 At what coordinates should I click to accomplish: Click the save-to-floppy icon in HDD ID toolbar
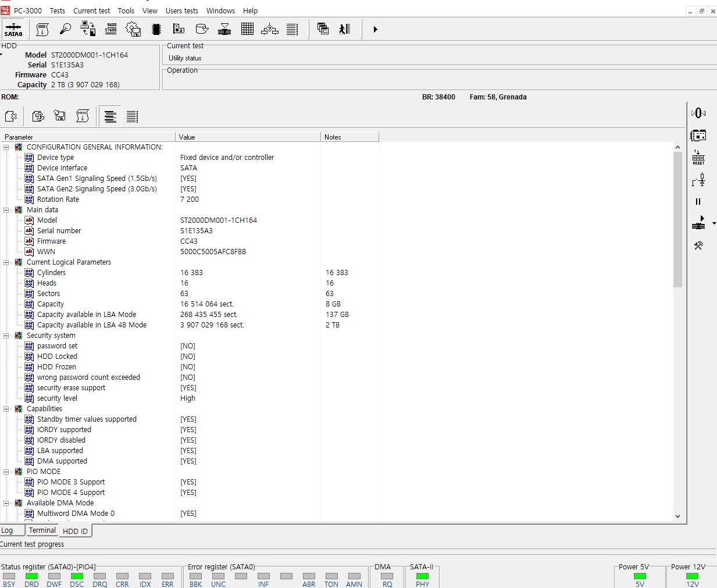click(x=59, y=116)
